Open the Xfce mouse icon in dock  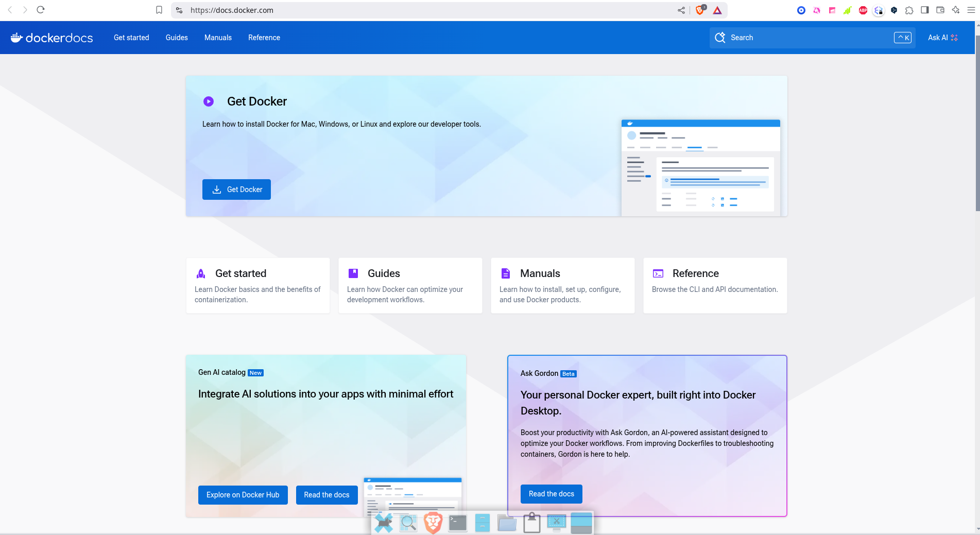tap(383, 523)
